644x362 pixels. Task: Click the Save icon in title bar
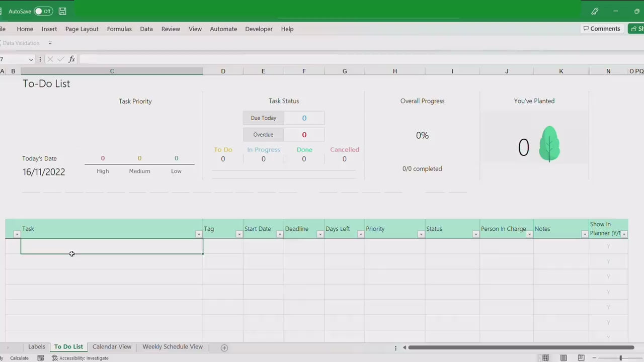(x=62, y=11)
